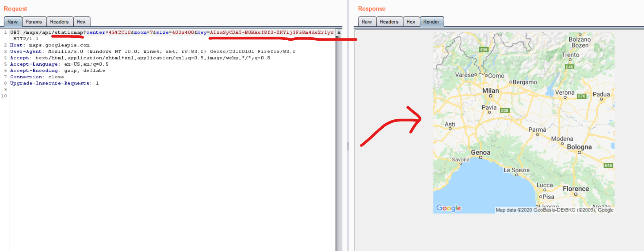This screenshot has width=644, height=251.
Task: Switch to the Request Raw tab
Action: (x=13, y=22)
